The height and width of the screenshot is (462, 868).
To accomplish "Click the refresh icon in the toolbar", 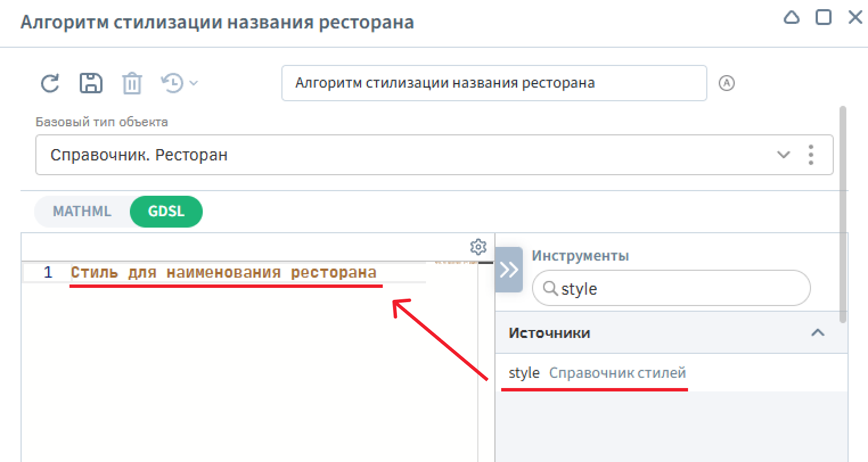I will pyautogui.click(x=51, y=83).
